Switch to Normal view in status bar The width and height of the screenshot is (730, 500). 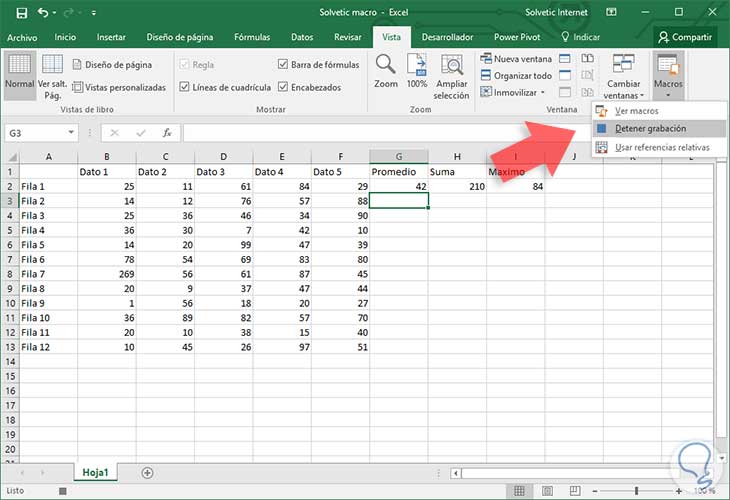tap(519, 491)
